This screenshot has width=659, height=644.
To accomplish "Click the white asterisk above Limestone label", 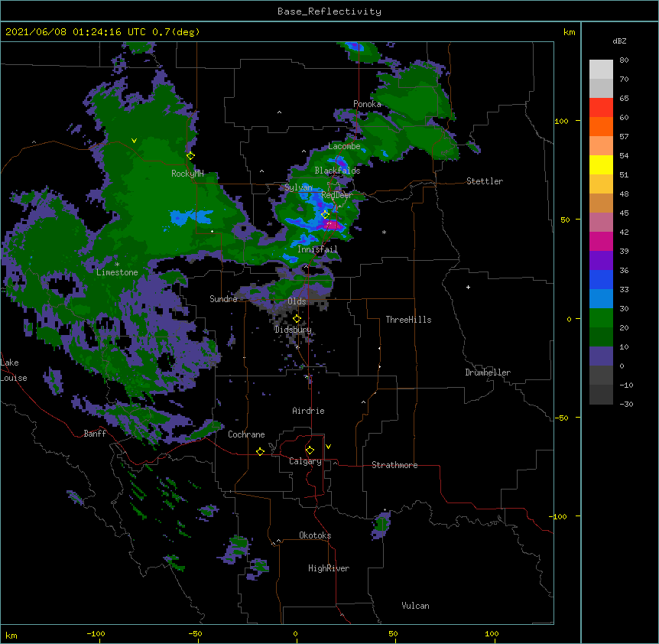I will (x=117, y=265).
